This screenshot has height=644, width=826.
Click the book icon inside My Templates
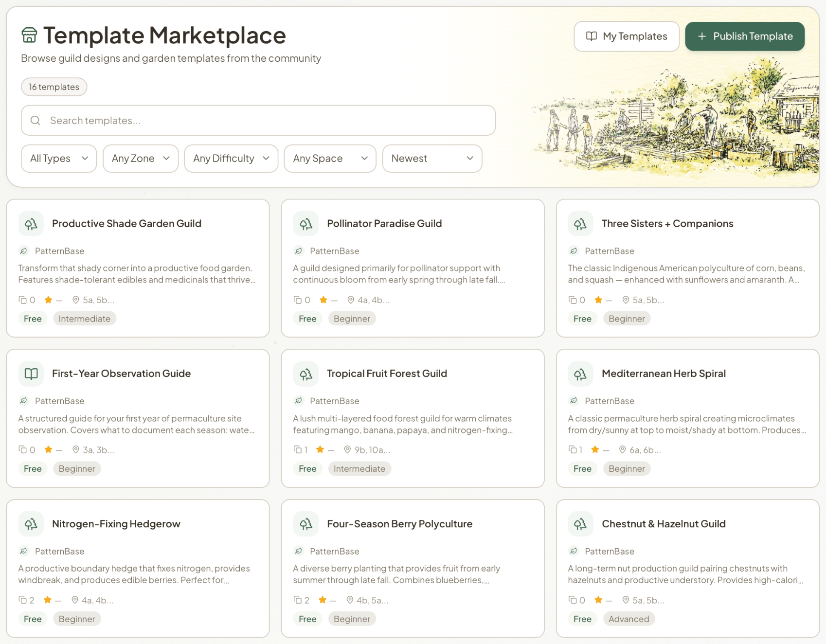[591, 36]
